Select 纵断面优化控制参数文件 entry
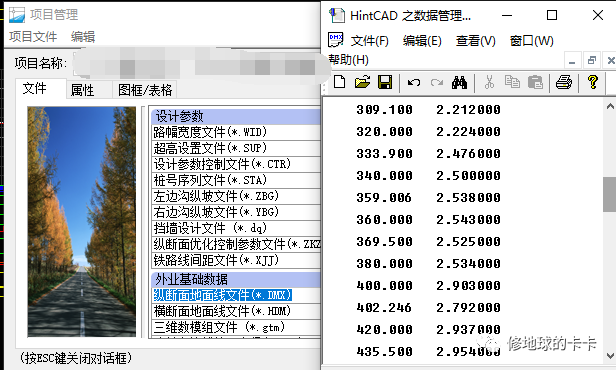The image size is (616, 370). pos(236,244)
